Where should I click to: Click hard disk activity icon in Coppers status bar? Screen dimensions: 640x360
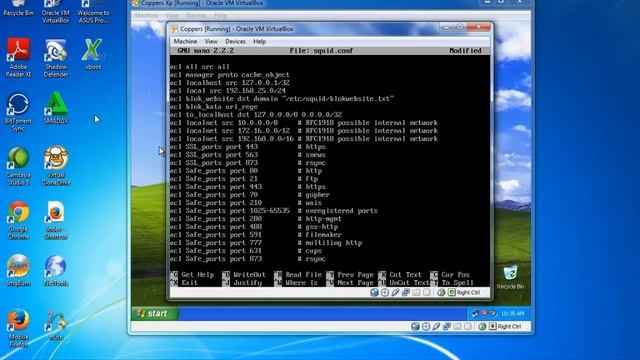coord(374,292)
